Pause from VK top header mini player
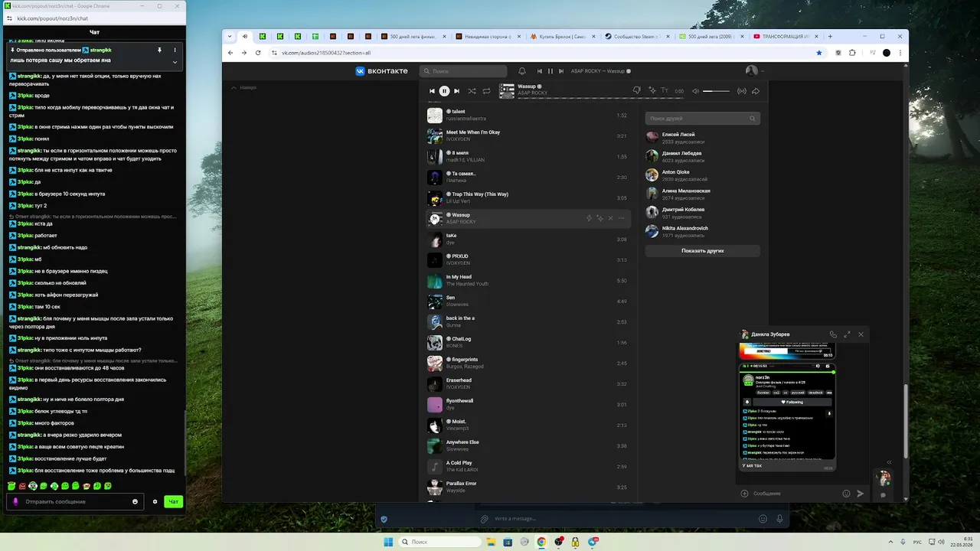 [550, 71]
